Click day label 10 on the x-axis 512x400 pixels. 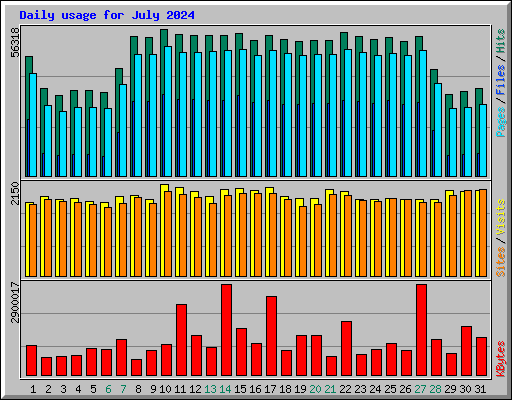coord(165,389)
